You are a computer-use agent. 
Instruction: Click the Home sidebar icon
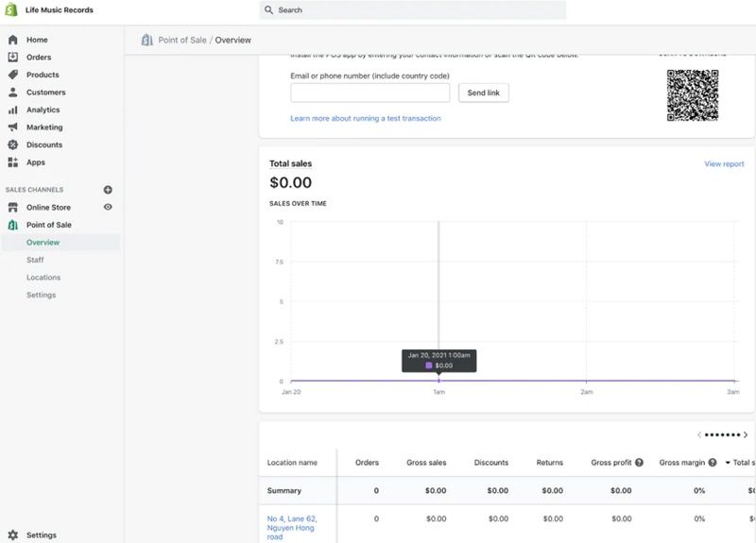click(13, 40)
